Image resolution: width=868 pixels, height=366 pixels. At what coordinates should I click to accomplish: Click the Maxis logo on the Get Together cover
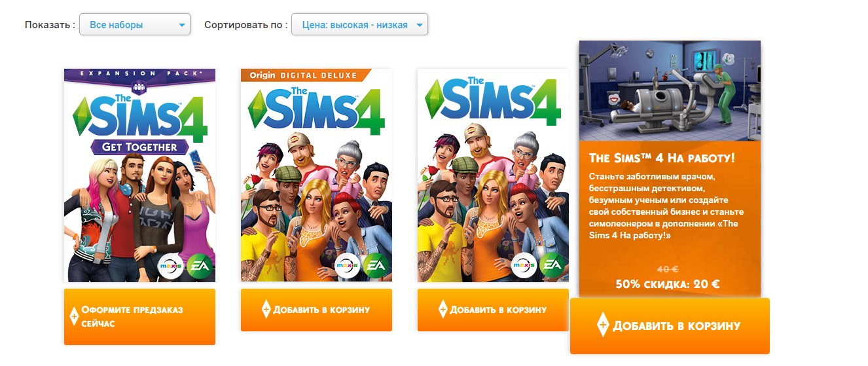[x=170, y=265]
